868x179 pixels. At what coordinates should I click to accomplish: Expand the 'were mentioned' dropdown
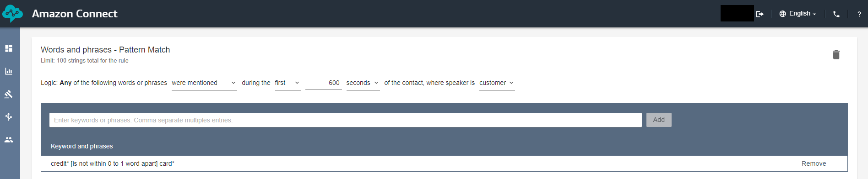204,83
